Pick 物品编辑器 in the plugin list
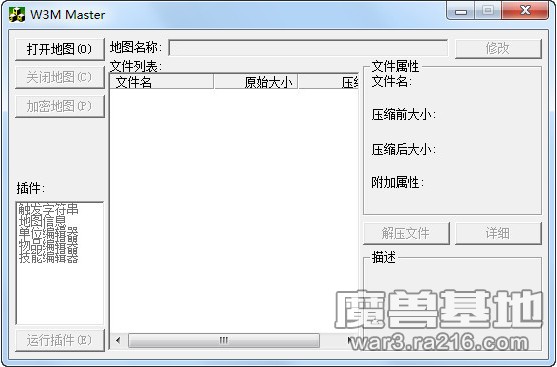This screenshot has width=557, height=367. (48, 245)
